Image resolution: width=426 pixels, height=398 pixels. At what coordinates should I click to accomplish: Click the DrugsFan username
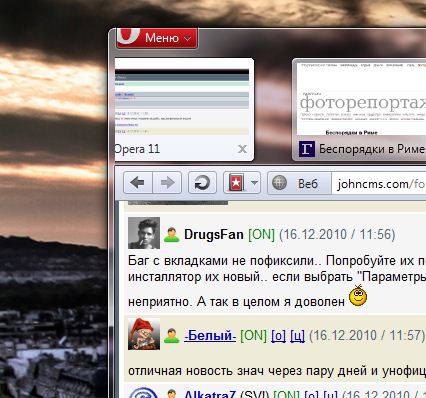[214, 235]
